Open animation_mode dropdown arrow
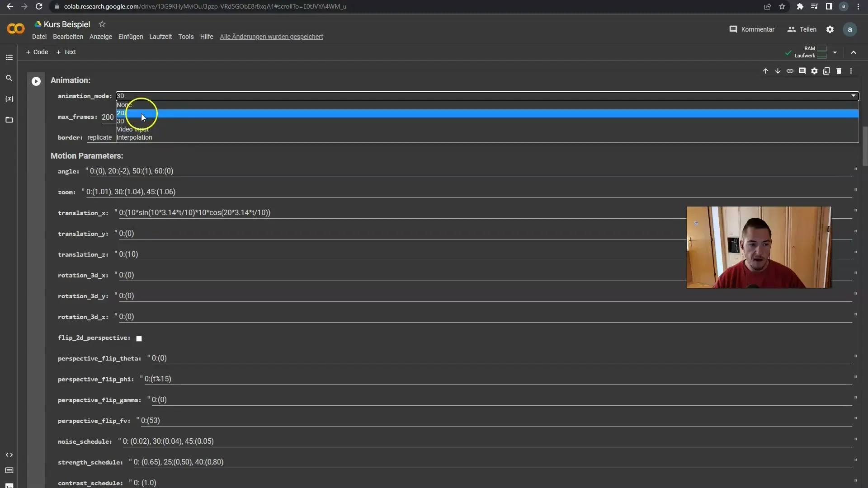Image resolution: width=868 pixels, height=488 pixels. [854, 96]
